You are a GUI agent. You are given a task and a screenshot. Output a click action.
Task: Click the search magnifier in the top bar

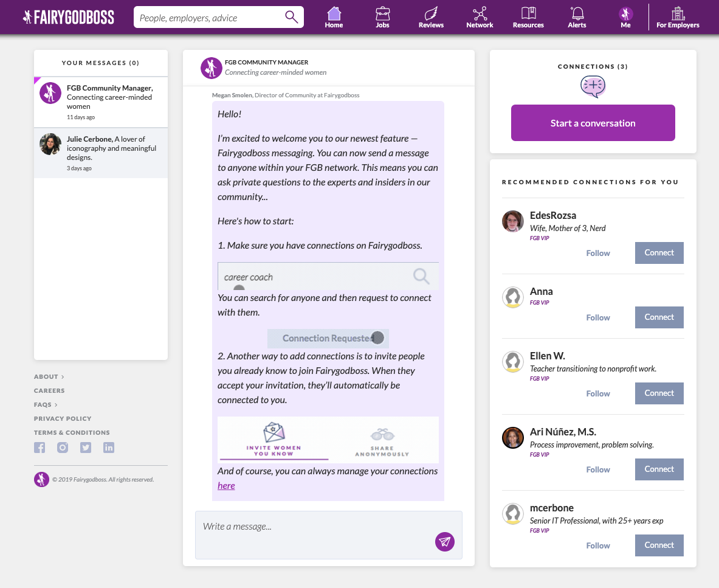click(x=291, y=17)
